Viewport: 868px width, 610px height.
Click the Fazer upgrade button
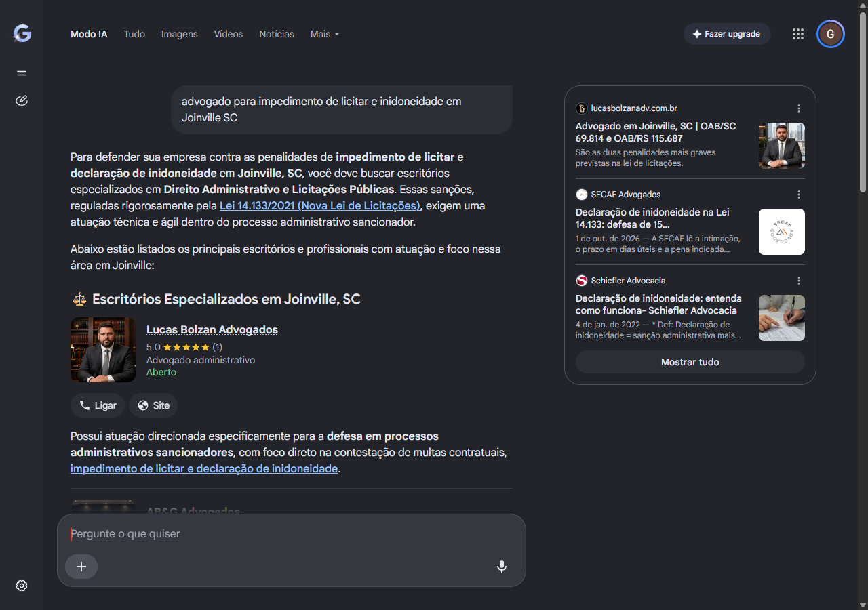coord(727,34)
